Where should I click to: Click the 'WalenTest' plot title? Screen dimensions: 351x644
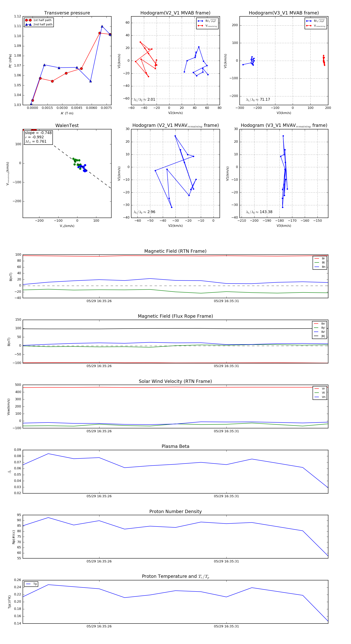(x=67, y=125)
